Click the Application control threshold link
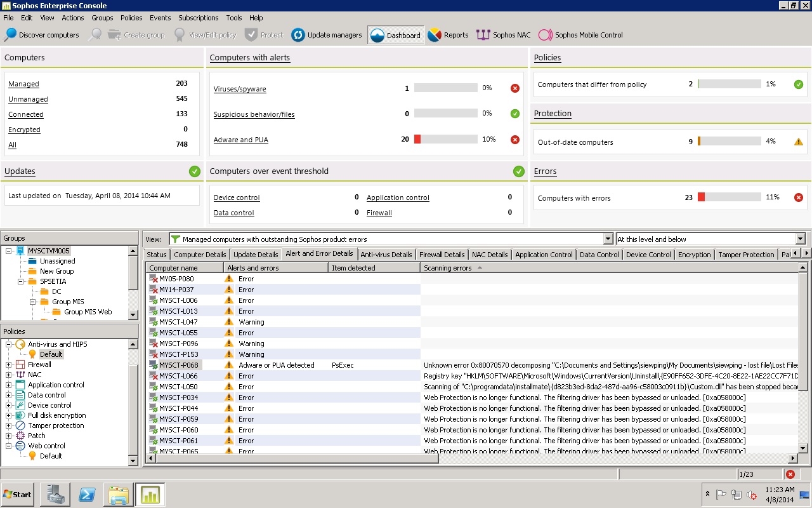 [398, 197]
